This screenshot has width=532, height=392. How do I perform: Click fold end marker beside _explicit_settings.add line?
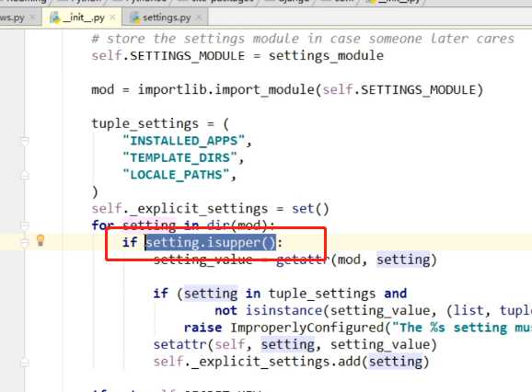(x=25, y=363)
